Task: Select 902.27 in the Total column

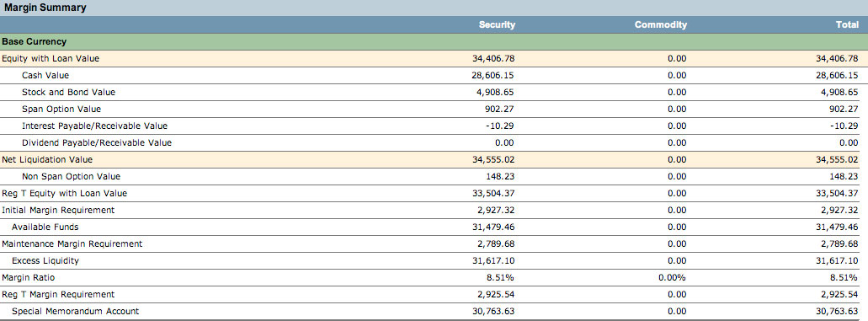Action: pos(844,110)
